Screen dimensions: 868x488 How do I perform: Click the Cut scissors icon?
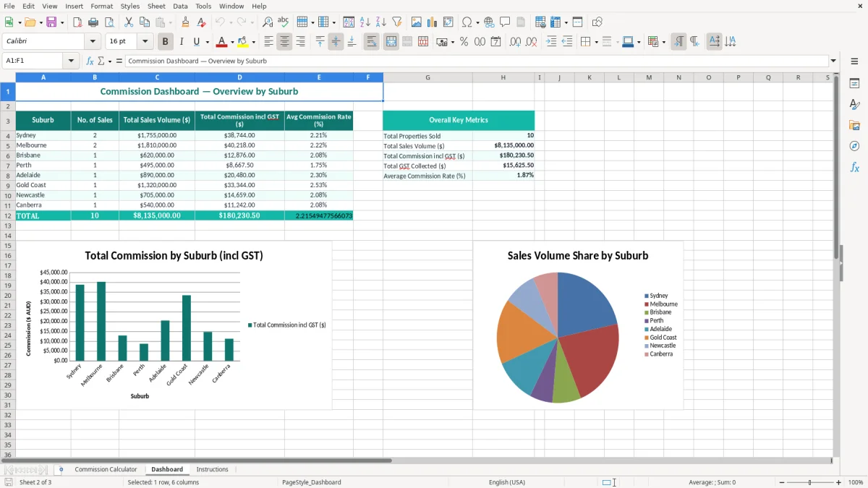(x=129, y=22)
